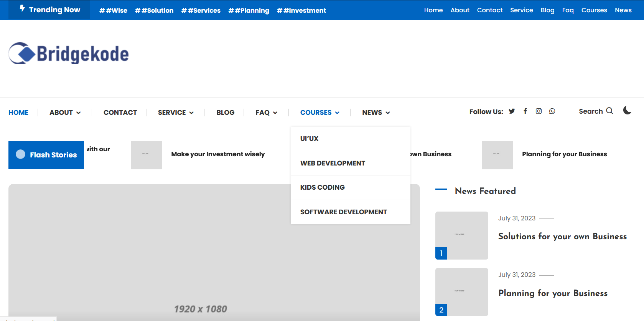This screenshot has width=644, height=321.
Task: Expand the FAQ dropdown menu
Action: pyautogui.click(x=266, y=113)
